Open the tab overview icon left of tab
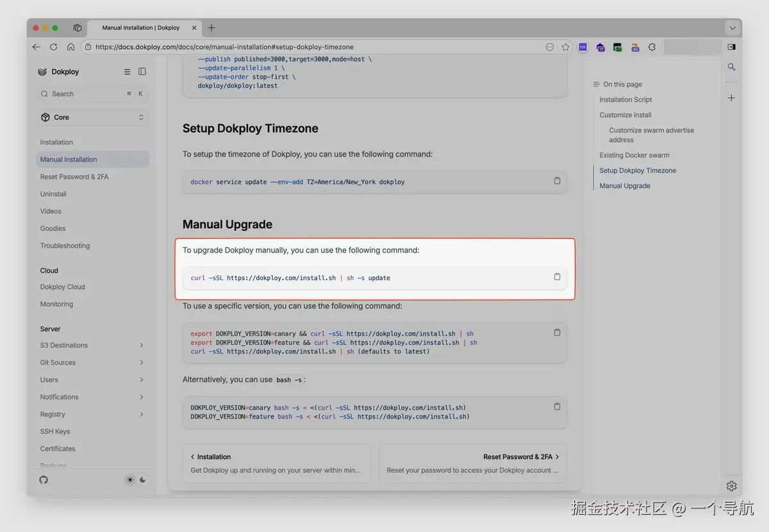Image resolution: width=769 pixels, height=532 pixels. pos(78,28)
